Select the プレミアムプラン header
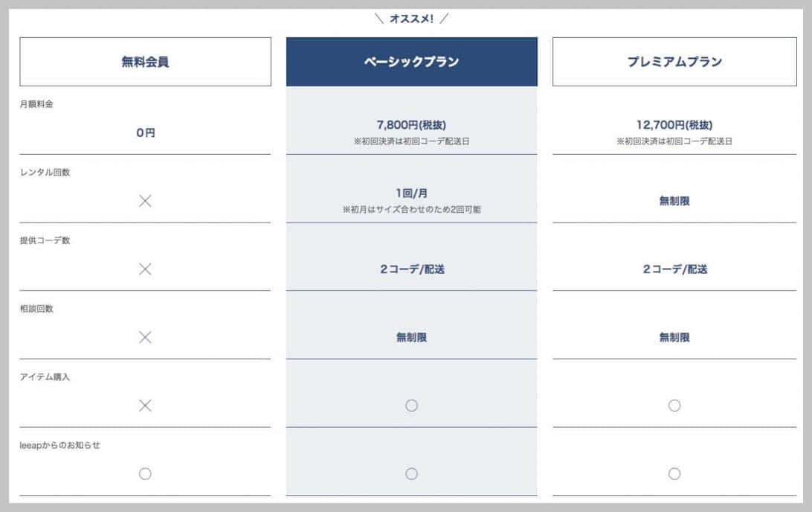 (x=674, y=62)
